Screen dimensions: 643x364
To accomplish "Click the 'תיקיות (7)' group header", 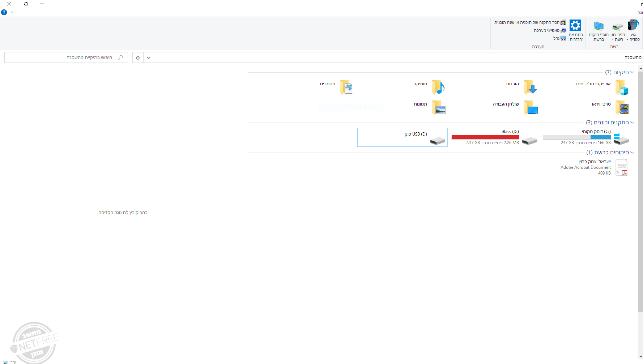I will pyautogui.click(x=617, y=72).
